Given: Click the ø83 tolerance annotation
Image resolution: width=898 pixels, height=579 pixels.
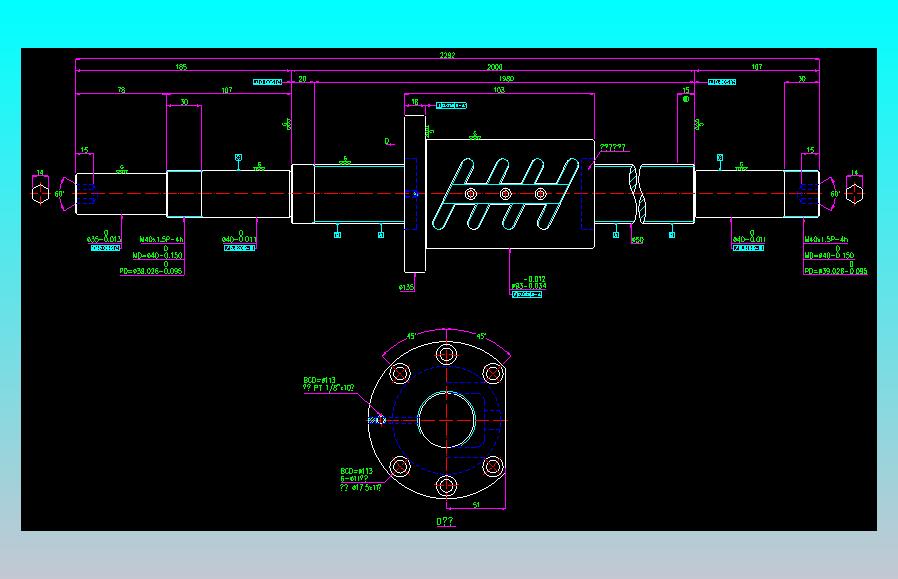Looking at the screenshot, I should click(529, 283).
